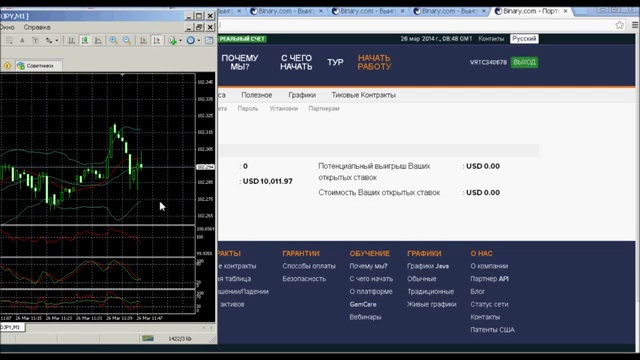Open footer link Безопасность

click(304, 279)
